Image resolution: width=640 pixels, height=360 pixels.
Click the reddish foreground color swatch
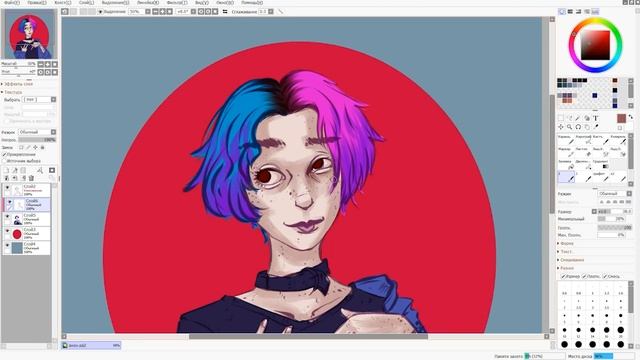[621, 118]
